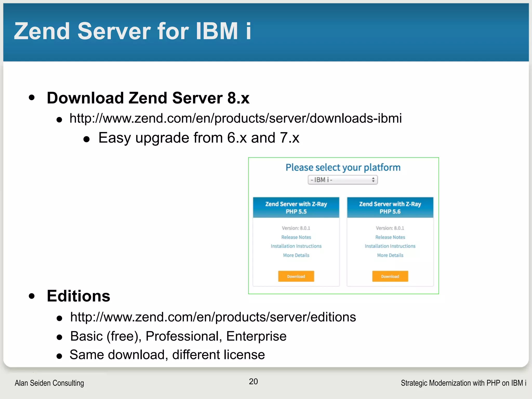
Task: Click 'Easy upgrade from 6.x and 7.x' text
Action: [199, 138]
